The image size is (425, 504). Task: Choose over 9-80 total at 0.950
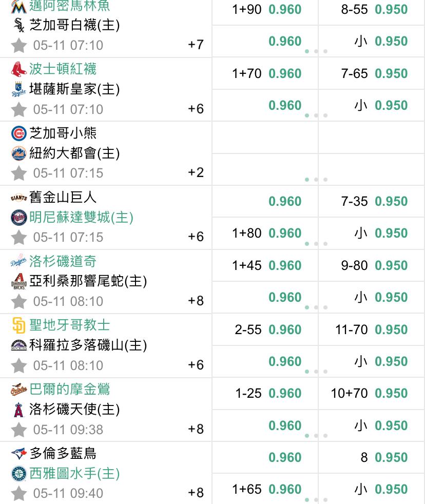click(371, 265)
